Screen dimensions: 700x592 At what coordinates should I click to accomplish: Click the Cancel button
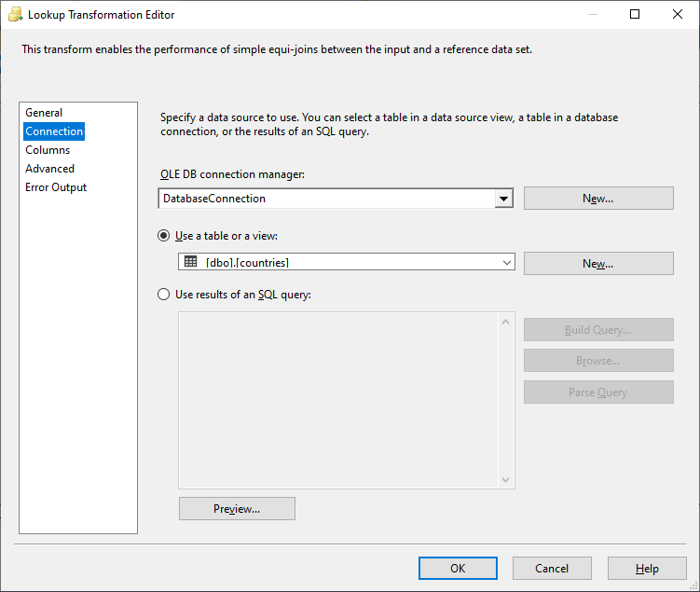tap(552, 569)
